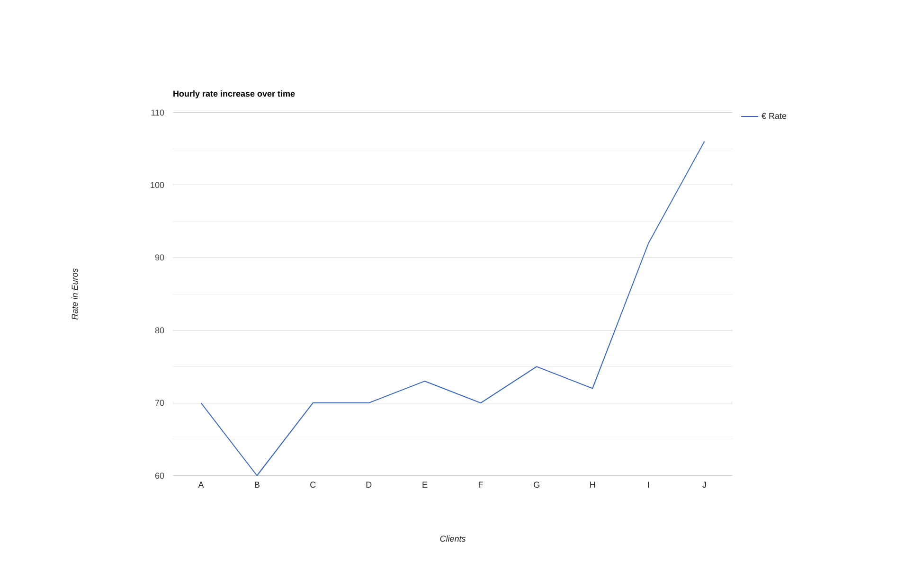Click x-axis label D

pyautogui.click(x=368, y=485)
